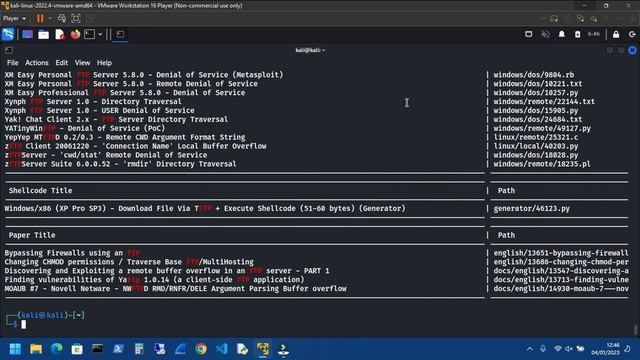Screen dimensions: 640x360
Task: Open the Player menu dropdown in VMware
Action: click(14, 18)
